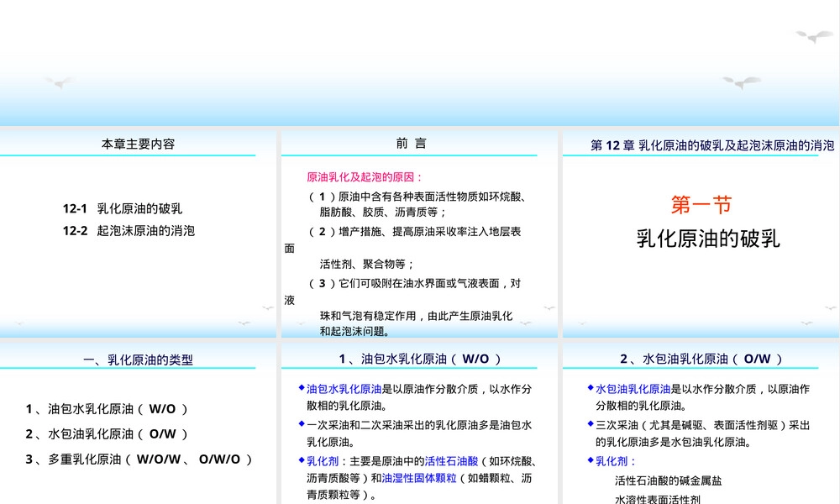
Task: Click the line starting "珠和气泡有稳定作用"
Action: (x=417, y=316)
